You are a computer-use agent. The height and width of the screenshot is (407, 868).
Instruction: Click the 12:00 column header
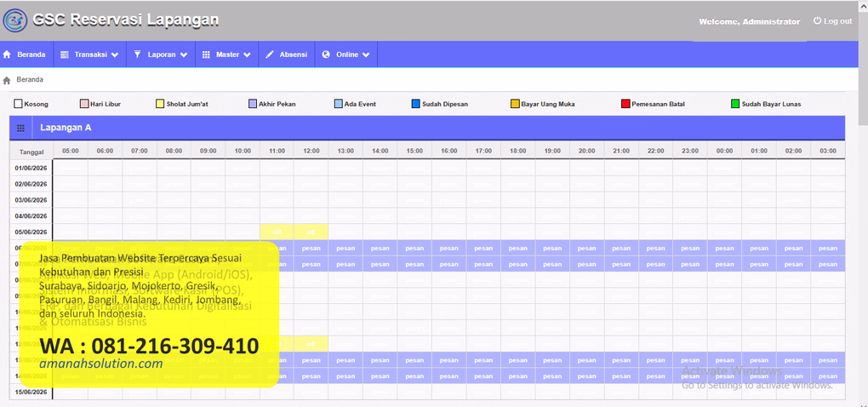click(311, 152)
